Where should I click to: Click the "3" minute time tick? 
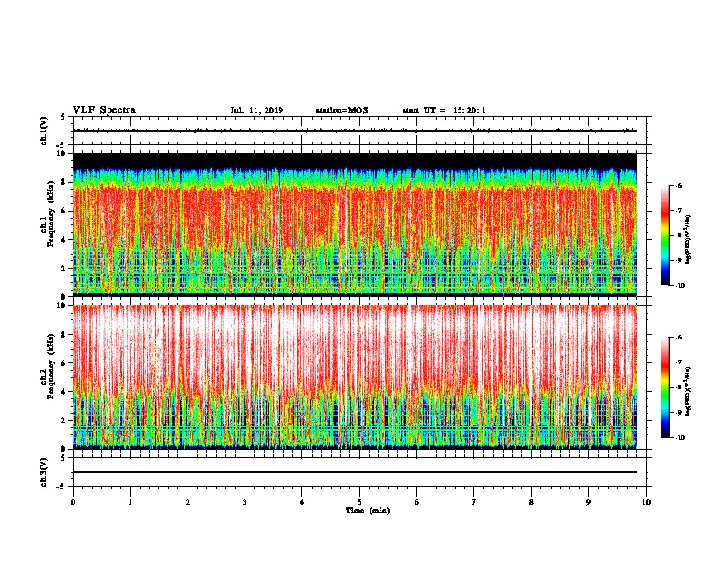245,502
